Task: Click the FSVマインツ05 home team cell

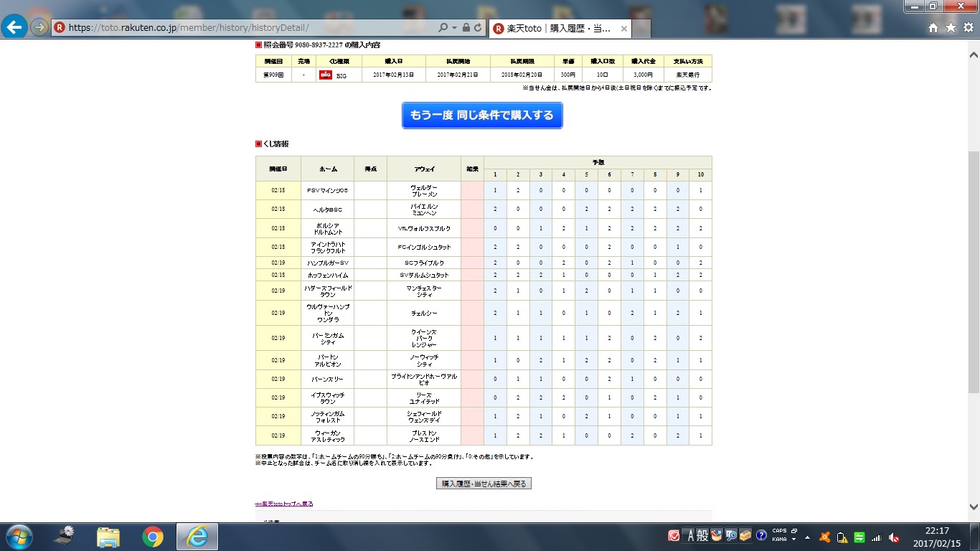Action: tap(327, 191)
